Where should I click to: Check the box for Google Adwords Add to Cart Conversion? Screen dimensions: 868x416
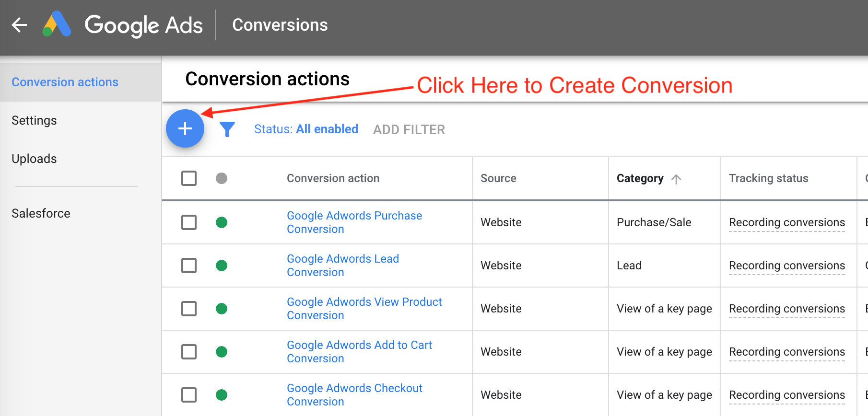pos(189,352)
